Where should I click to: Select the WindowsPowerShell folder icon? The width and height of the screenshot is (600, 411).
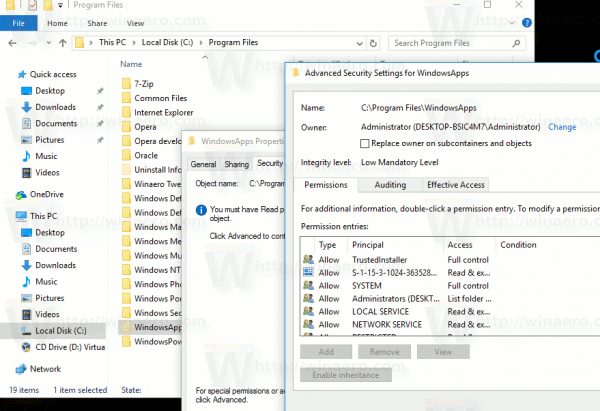126,341
